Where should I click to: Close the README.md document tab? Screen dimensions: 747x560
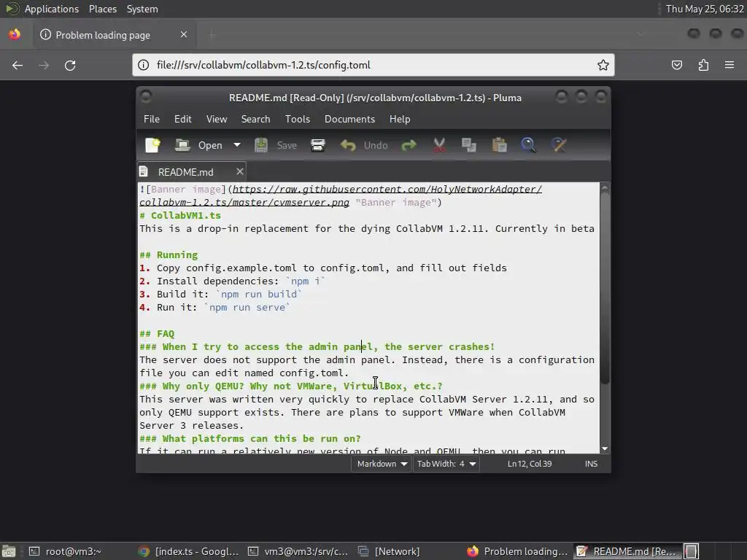click(x=239, y=171)
